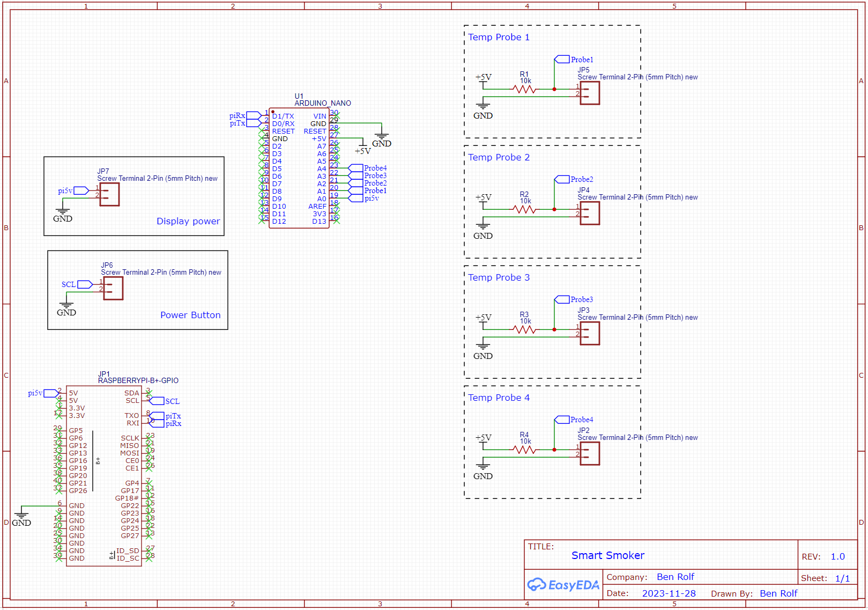
Task: Click the Probe2 net flag above JP4
Action: click(x=574, y=179)
